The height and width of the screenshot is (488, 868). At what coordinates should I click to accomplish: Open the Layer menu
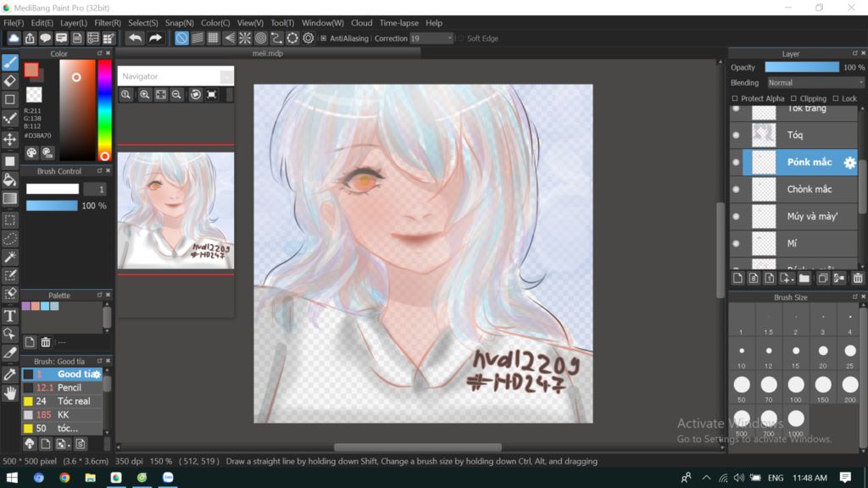(x=74, y=23)
